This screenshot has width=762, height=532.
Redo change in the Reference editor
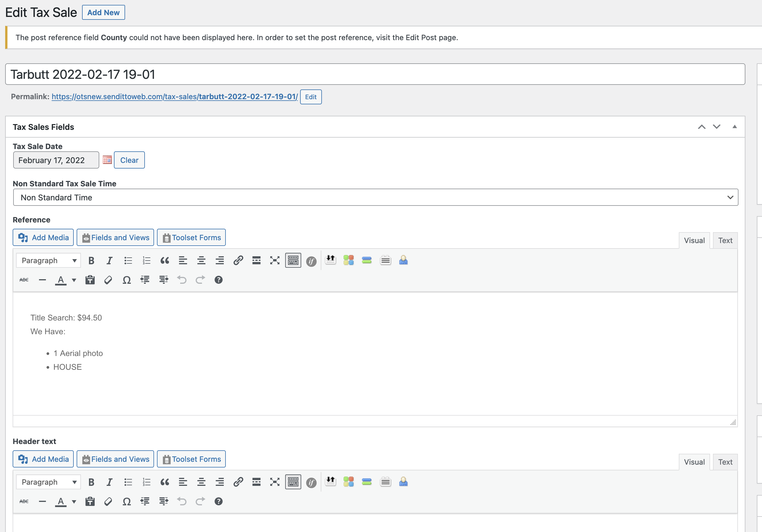(200, 280)
